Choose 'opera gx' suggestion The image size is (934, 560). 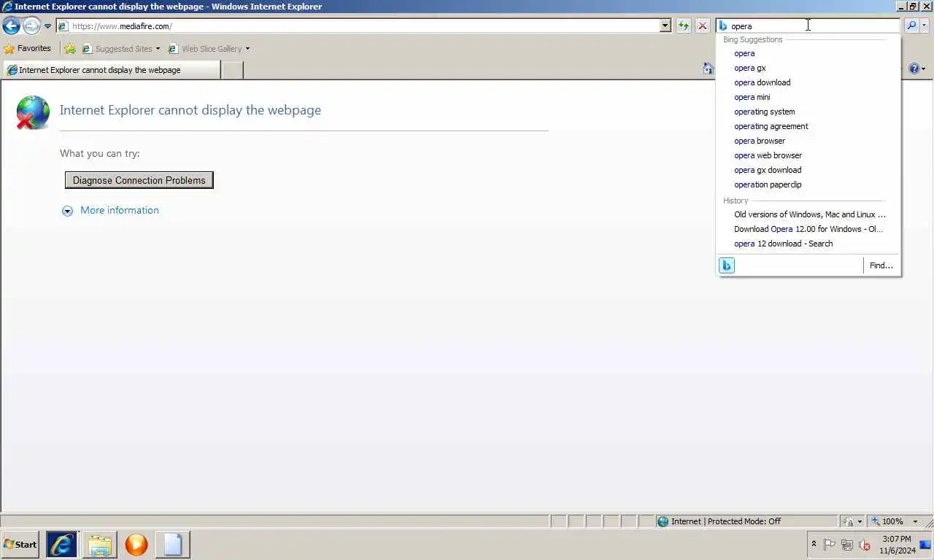tap(808, 68)
